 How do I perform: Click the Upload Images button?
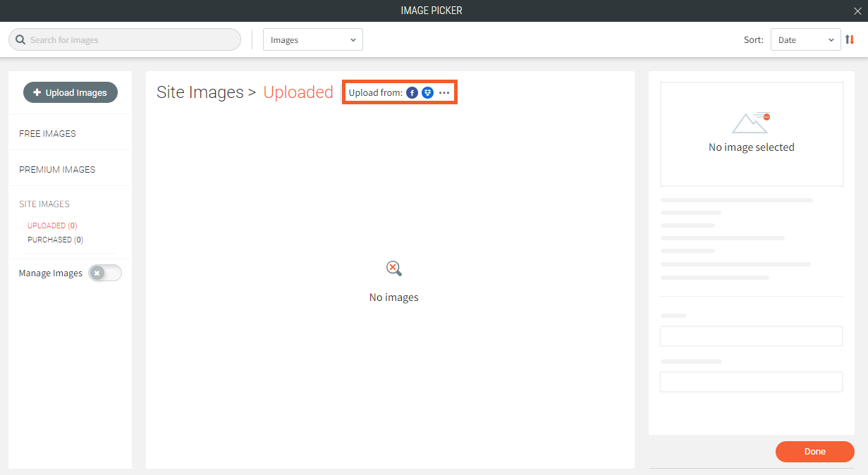point(70,92)
